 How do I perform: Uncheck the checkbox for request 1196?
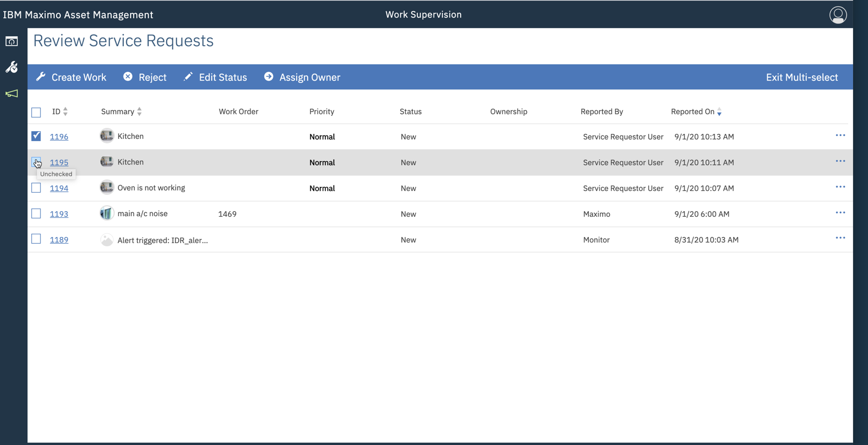click(36, 136)
